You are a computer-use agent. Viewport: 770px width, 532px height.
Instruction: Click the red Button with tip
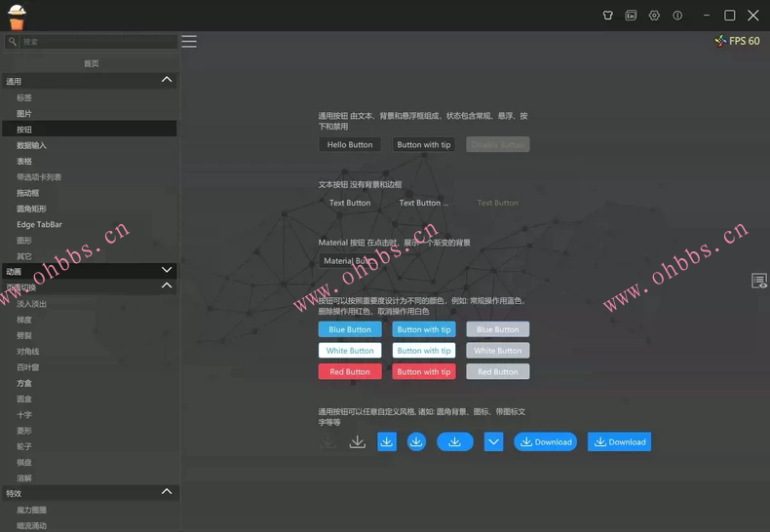point(424,371)
